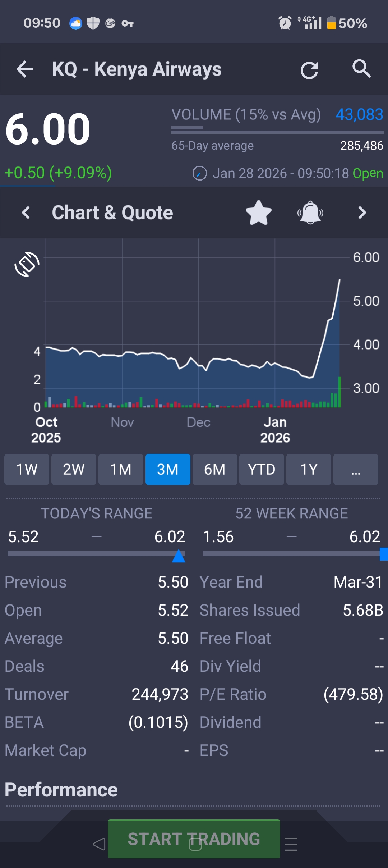Select the 2W chart range
This screenshot has height=868, width=388.
pyautogui.click(x=74, y=469)
